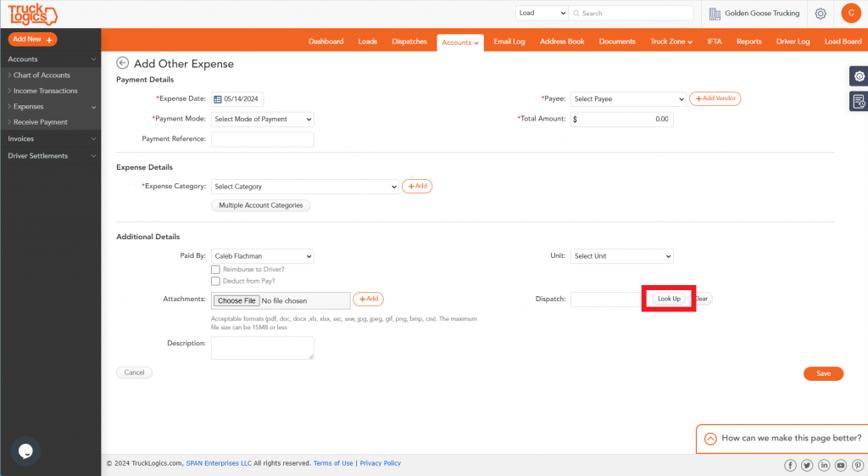Open the Pinterest social link
Image resolution: width=868 pixels, height=476 pixels.
[858, 465]
